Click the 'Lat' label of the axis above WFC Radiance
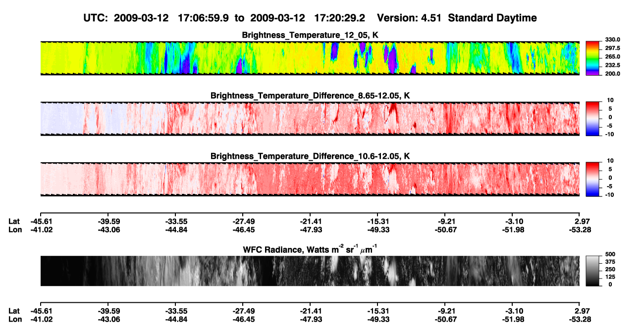The height and width of the screenshot is (330, 644). point(14,222)
